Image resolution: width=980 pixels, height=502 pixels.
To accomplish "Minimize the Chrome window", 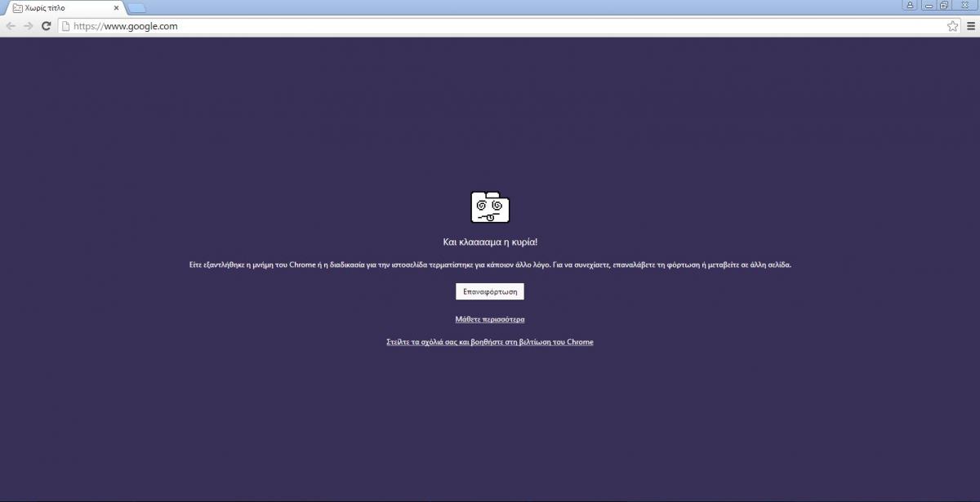I will tap(929, 5).
